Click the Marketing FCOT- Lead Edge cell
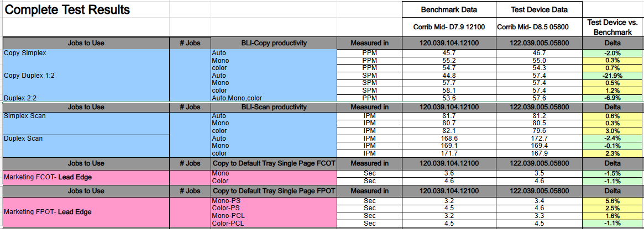The height and width of the screenshot is (229, 644). coord(86,177)
